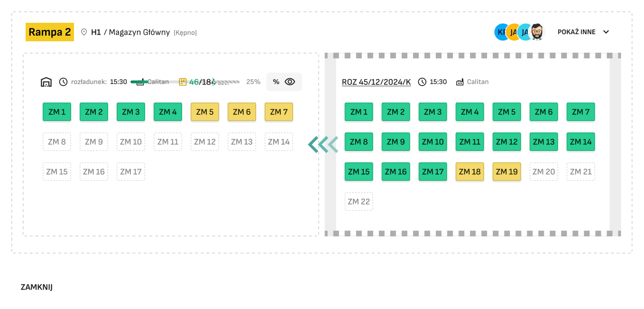This screenshot has width=644, height=309.
Task: Open the ROZ 45/12/2024/K link
Action: [x=377, y=82]
